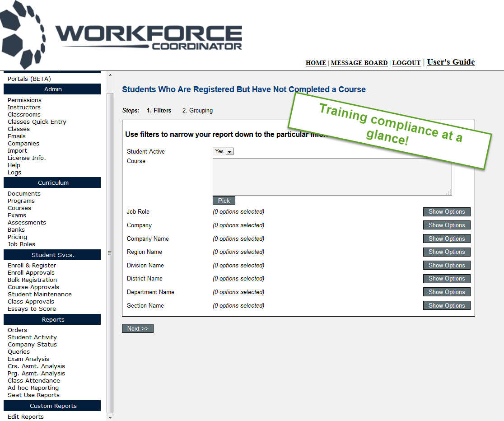504x421 pixels.
Task: Open Essays to Score
Action: 32,309
